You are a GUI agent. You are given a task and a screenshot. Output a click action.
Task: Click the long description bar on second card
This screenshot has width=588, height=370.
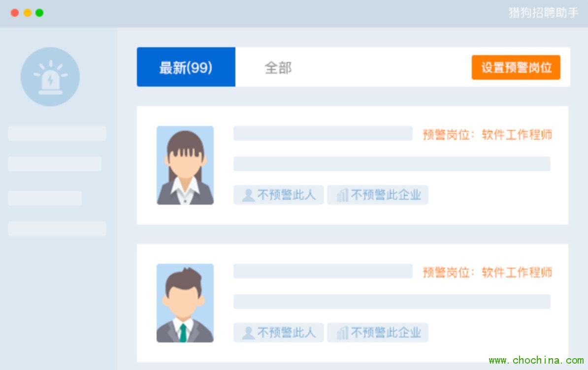[392, 302]
